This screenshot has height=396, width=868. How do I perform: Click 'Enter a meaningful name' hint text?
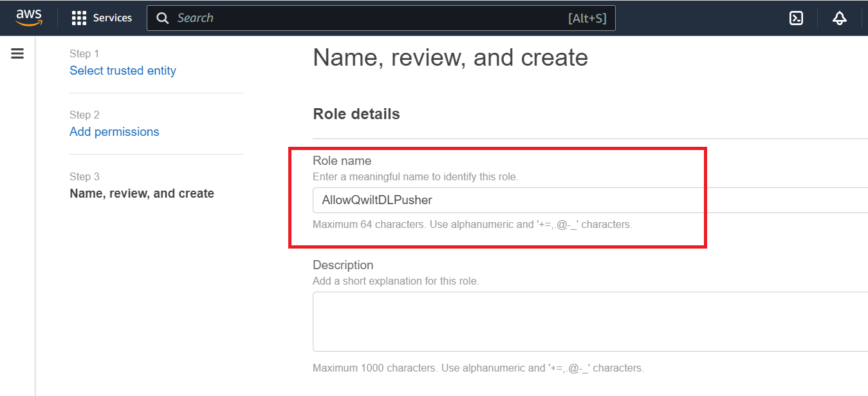[415, 176]
